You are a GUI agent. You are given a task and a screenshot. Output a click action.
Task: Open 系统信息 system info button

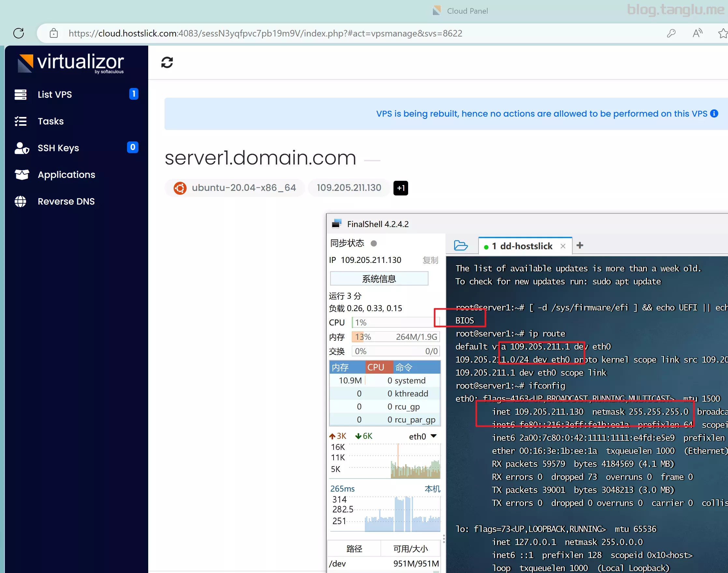[379, 279]
